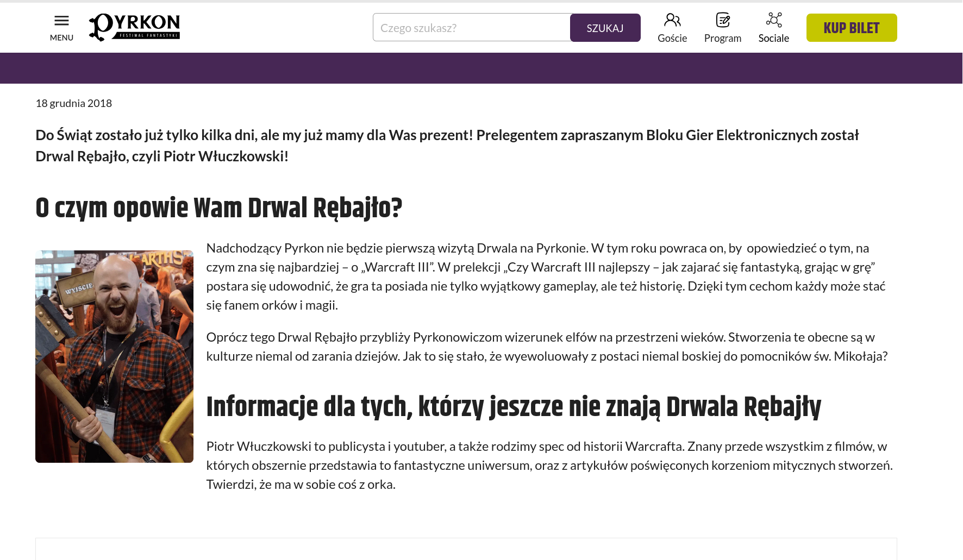Open the Sociale network icon
This screenshot has height=560, width=963.
point(774,20)
